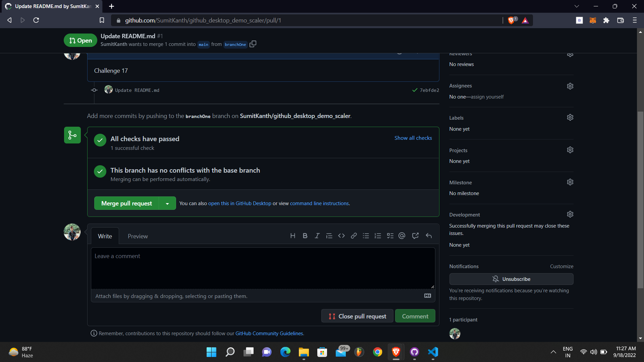This screenshot has width=644, height=362.
Task: Copy the branchOne branch name
Action: [253, 44]
